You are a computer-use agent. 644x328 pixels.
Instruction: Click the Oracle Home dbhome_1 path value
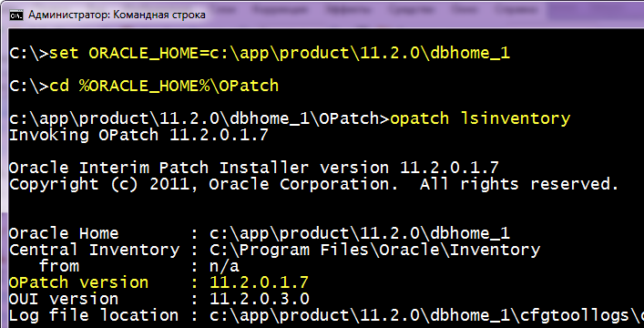coord(360,234)
